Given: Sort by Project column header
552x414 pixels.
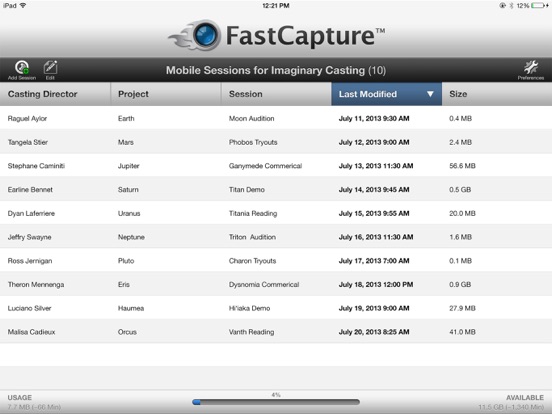Looking at the screenshot, I should tap(166, 94).
